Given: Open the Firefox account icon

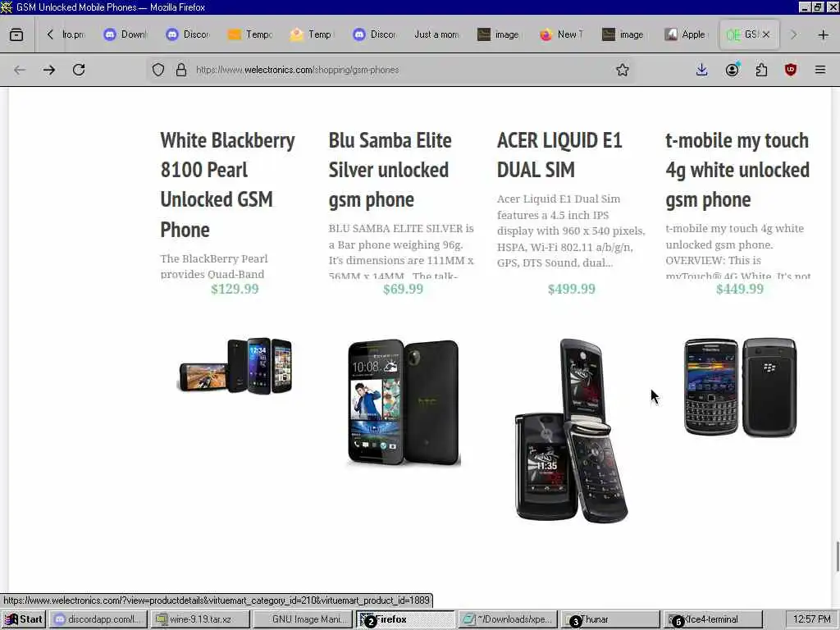Looking at the screenshot, I should tap(732, 70).
